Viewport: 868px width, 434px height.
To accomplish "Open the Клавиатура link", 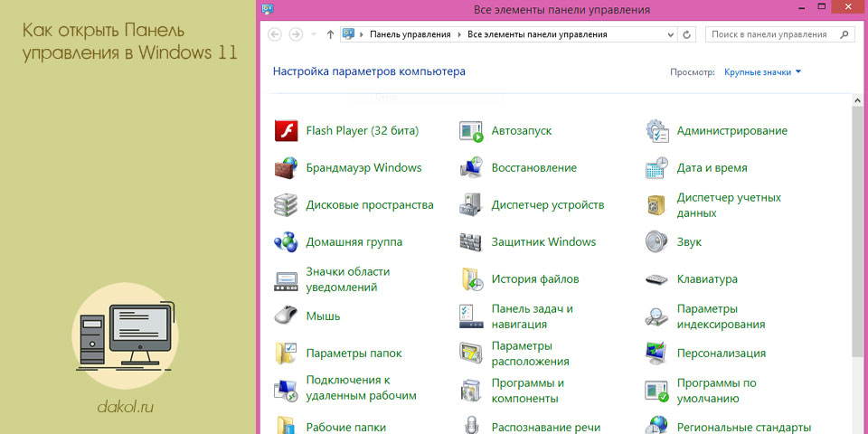I will pos(707,279).
